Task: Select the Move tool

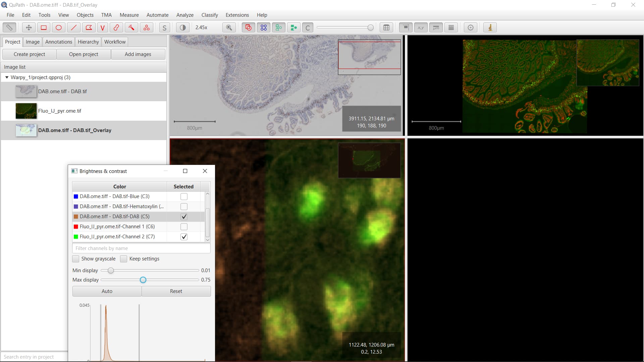Action: tap(29, 27)
